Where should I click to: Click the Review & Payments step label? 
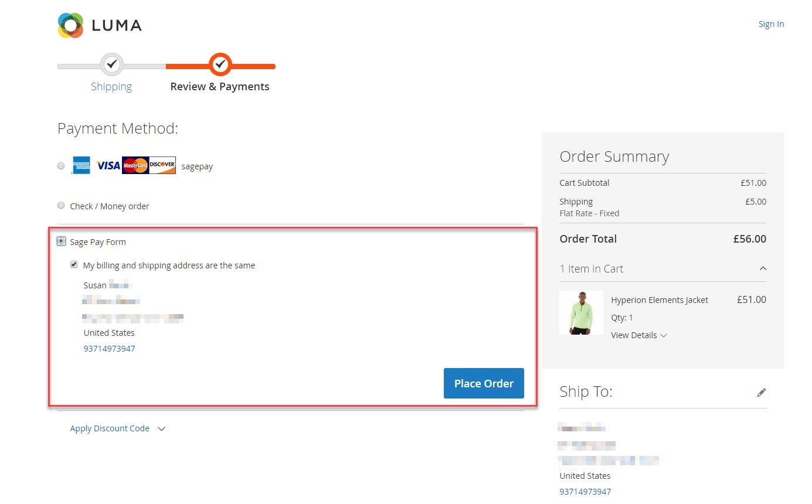[x=220, y=87]
